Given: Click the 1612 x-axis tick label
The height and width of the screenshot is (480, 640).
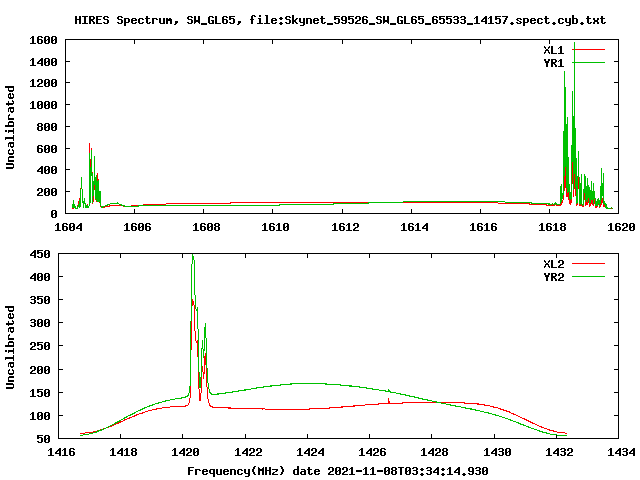Looking at the screenshot, I should coord(345,227).
